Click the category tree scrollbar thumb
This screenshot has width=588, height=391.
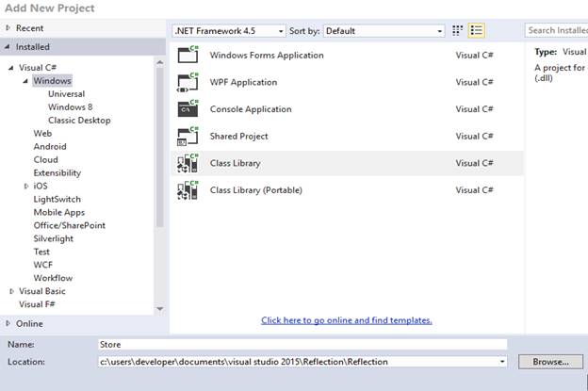coord(160,147)
